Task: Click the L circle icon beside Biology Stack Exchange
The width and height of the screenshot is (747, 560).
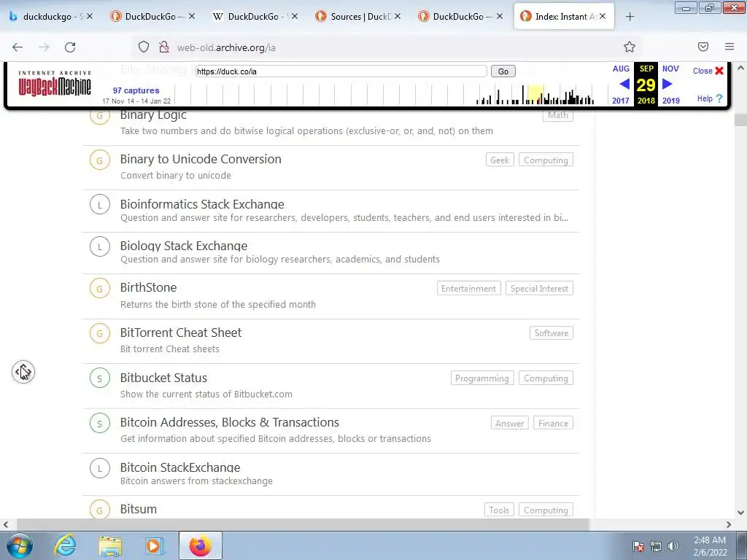Action: point(99,246)
